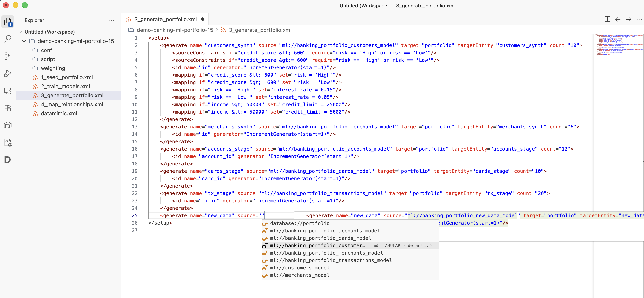Click name="card_id" on line 20
Viewport: 644px width, 298px height.
click(x=205, y=179)
